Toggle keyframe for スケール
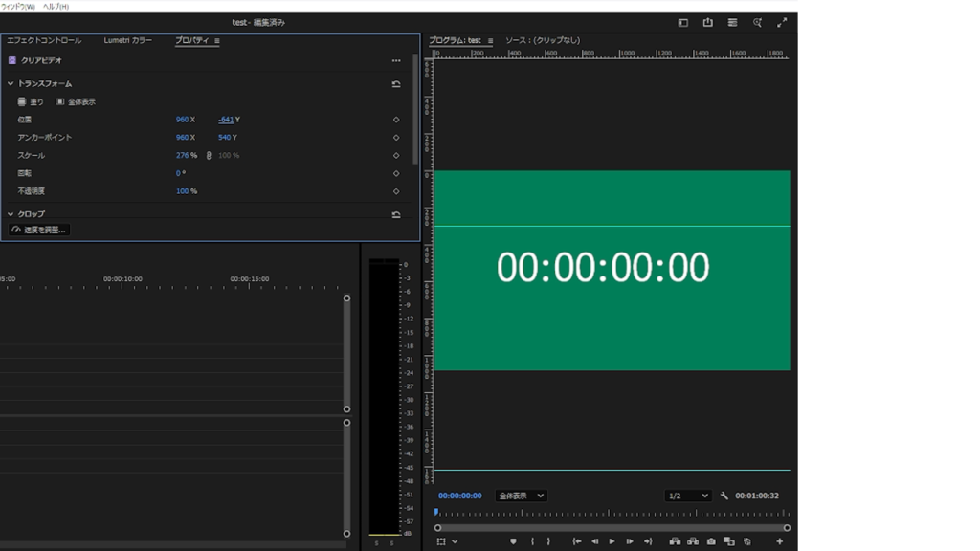 (396, 156)
